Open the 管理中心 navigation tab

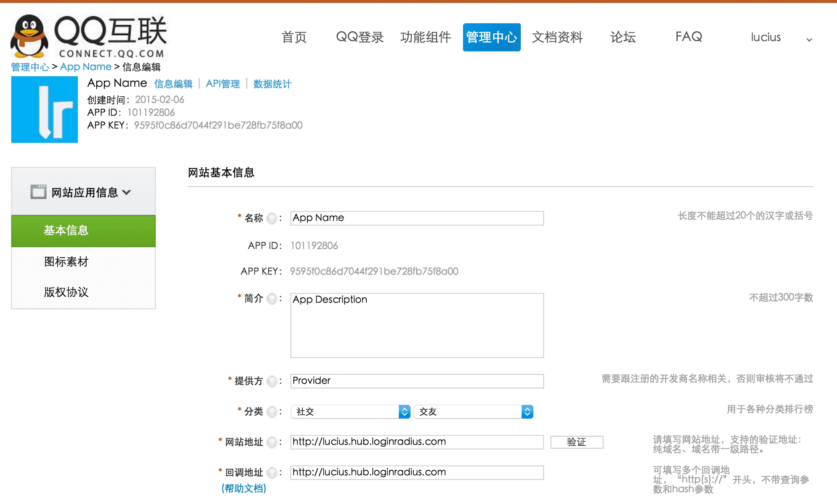click(492, 37)
